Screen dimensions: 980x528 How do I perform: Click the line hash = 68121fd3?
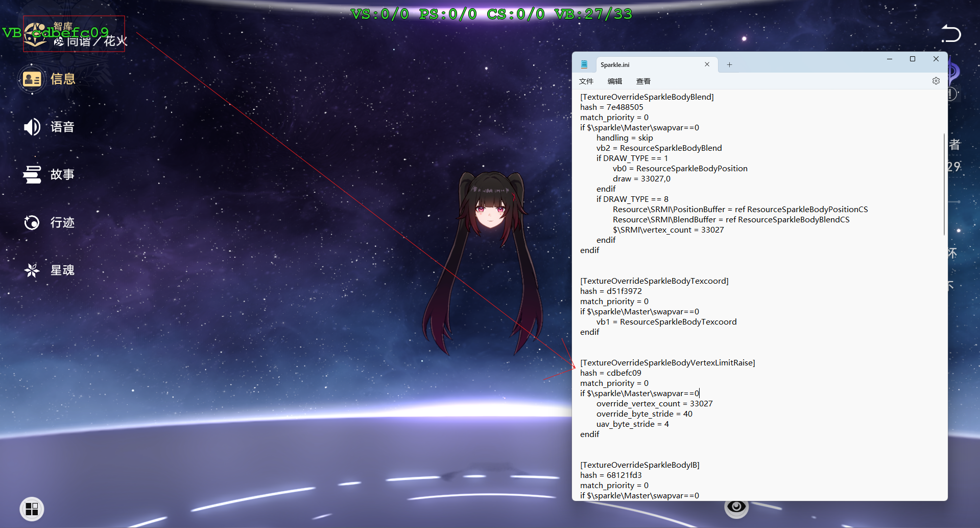(x=611, y=475)
